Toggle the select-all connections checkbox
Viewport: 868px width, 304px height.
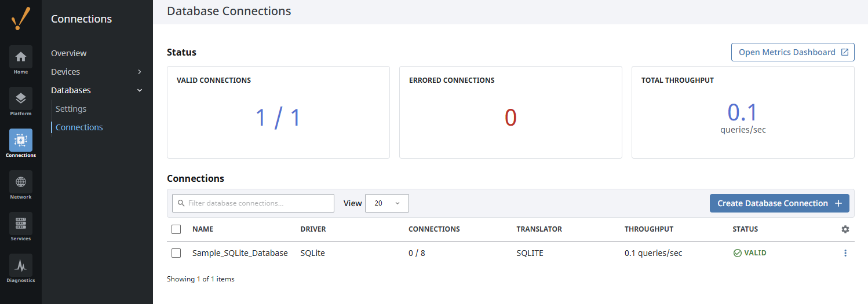pos(176,229)
